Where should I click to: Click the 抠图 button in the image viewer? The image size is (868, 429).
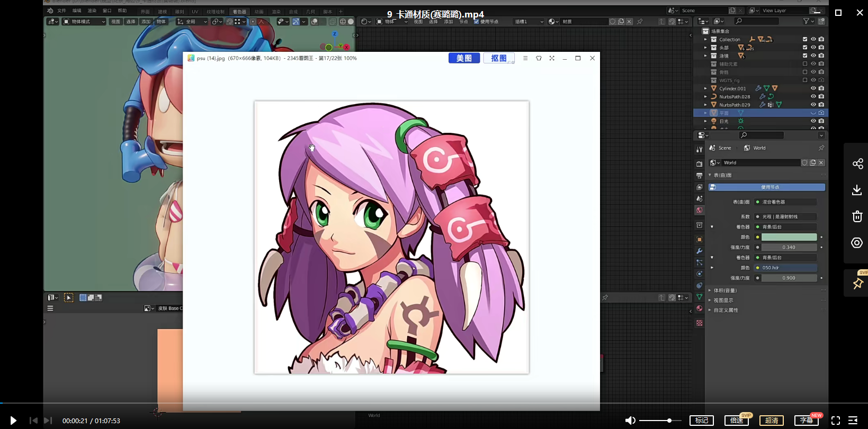[499, 58]
